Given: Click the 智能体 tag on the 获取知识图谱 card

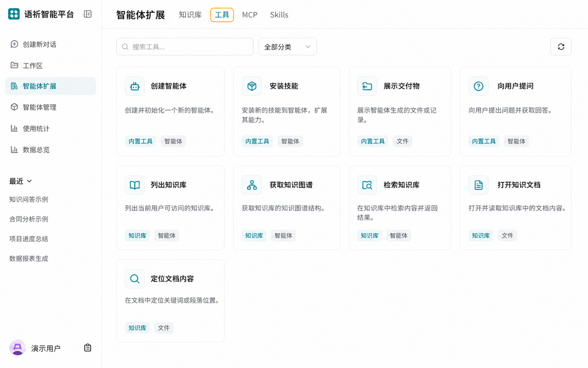Looking at the screenshot, I should tap(283, 236).
